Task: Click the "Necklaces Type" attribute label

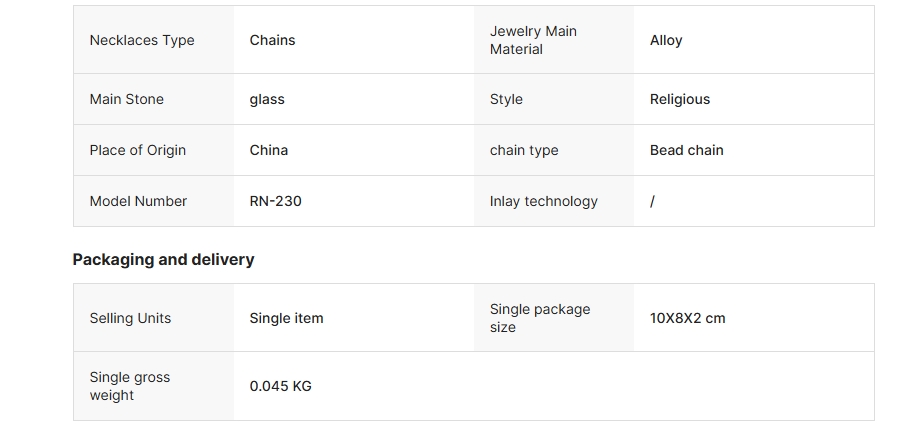Action: point(142,40)
